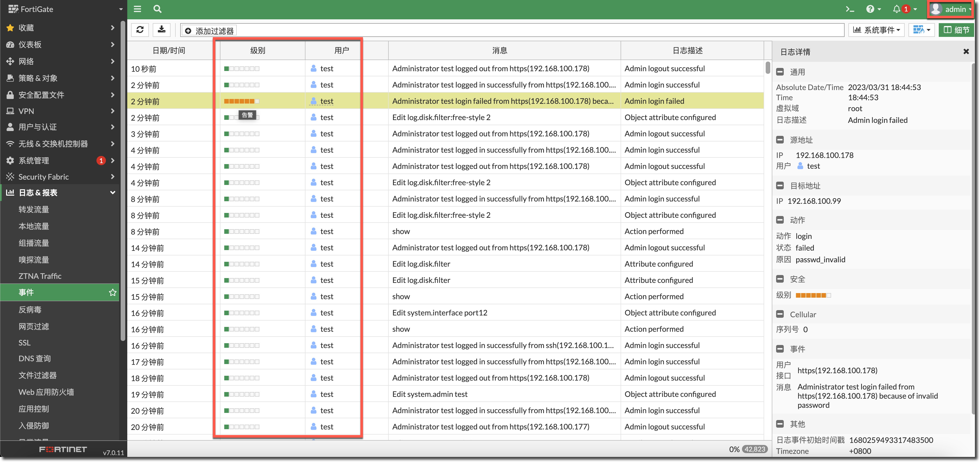
Task: Click the download logs icon
Action: coord(162,30)
